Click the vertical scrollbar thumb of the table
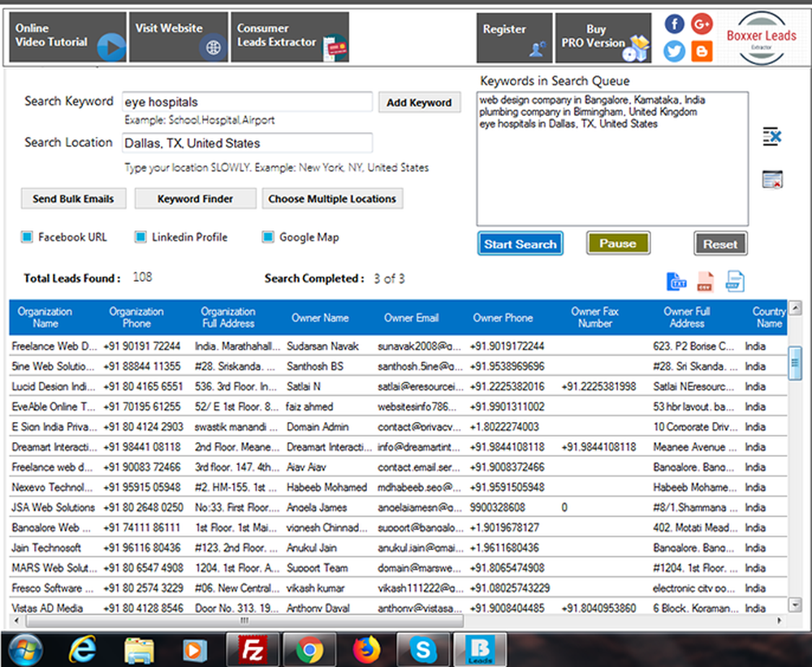This screenshot has height=667, width=812. coord(796,364)
